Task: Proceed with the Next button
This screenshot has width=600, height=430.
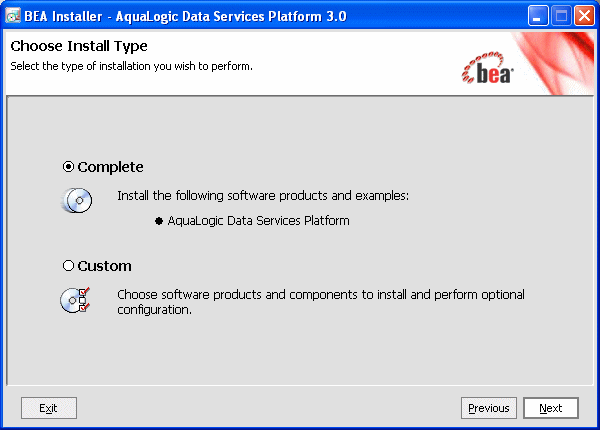Action: [x=551, y=408]
